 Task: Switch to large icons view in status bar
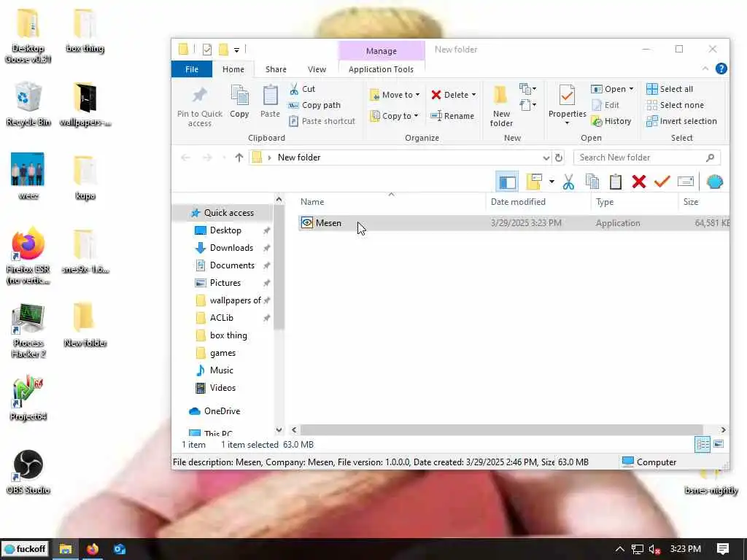[719, 444]
